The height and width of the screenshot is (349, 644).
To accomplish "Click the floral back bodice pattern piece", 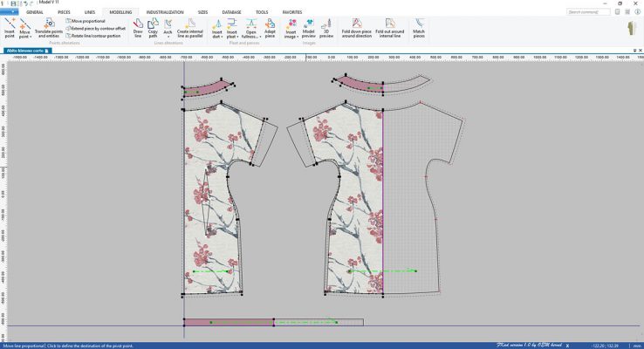I will (353, 197).
